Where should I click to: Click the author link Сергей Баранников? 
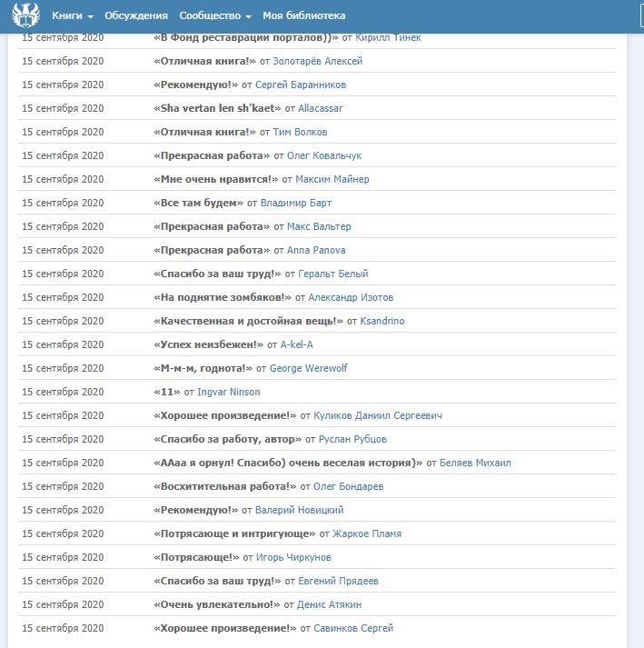click(301, 85)
